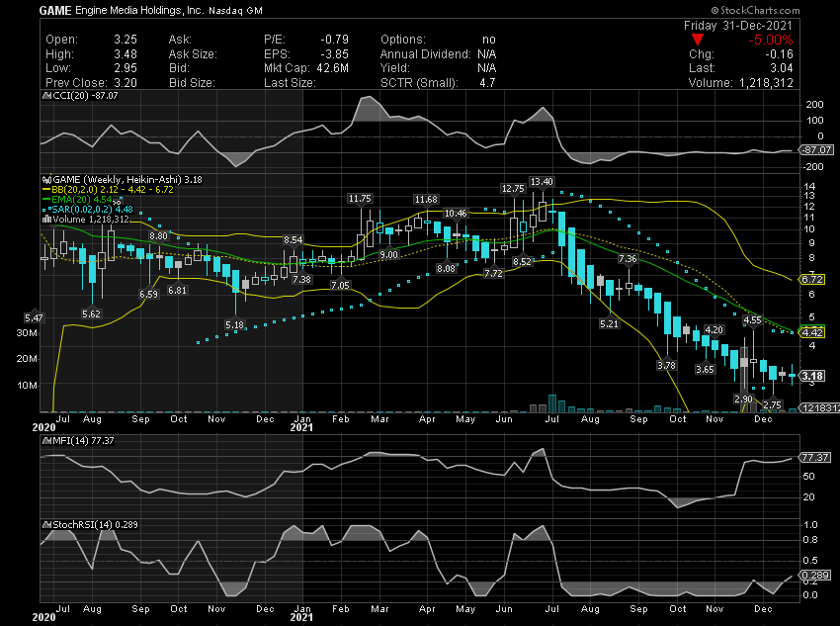Click the Nasdaq GM exchange label
Screen dimensions: 840x626
[x=236, y=11]
